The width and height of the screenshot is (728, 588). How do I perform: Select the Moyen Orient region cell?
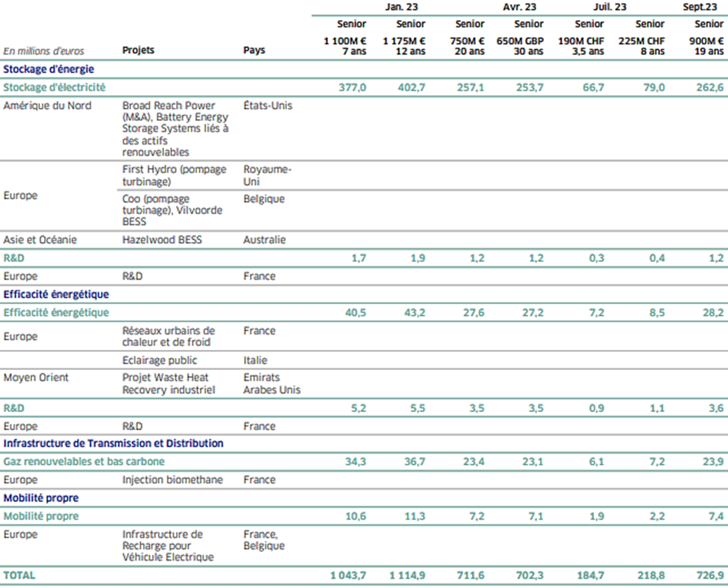[36, 377]
